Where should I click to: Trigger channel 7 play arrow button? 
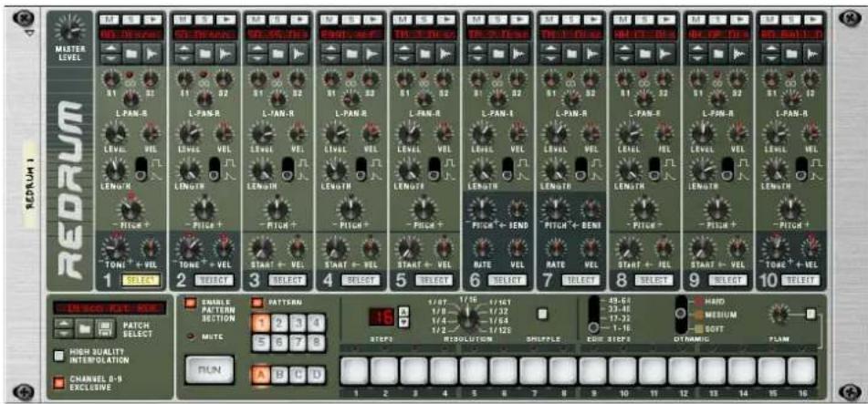(x=593, y=19)
